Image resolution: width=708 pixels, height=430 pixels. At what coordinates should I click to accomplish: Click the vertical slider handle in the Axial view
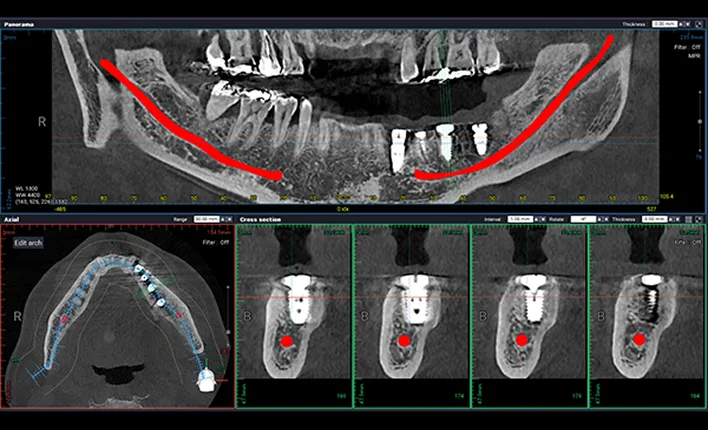pos(228,332)
